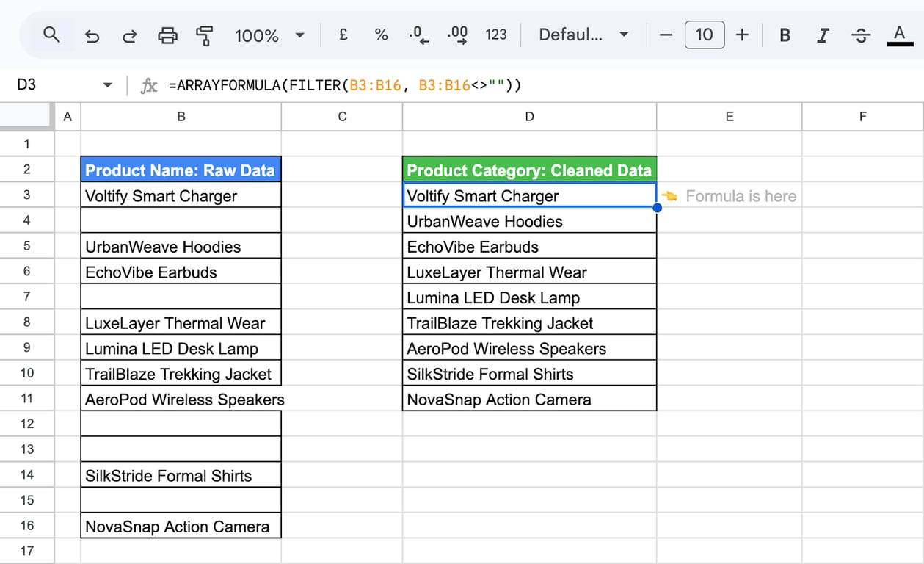The height and width of the screenshot is (564, 924).
Task: Toggle bold formatting
Action: click(785, 35)
